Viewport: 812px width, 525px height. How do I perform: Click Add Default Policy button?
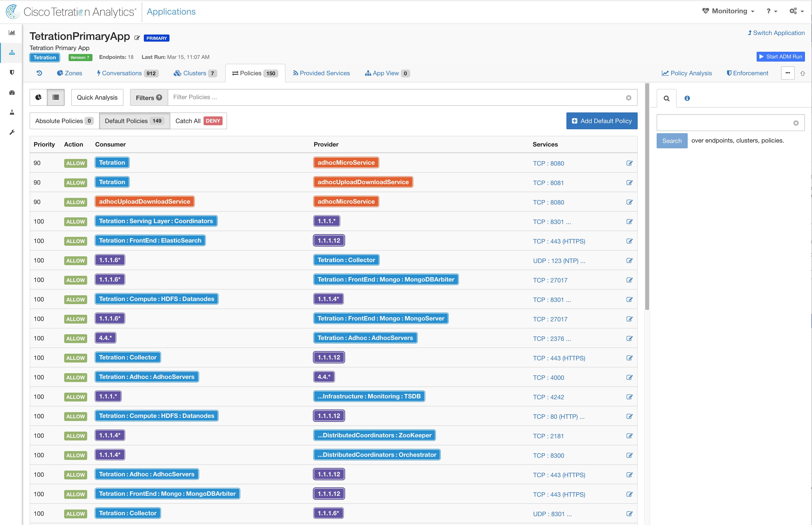[601, 121]
